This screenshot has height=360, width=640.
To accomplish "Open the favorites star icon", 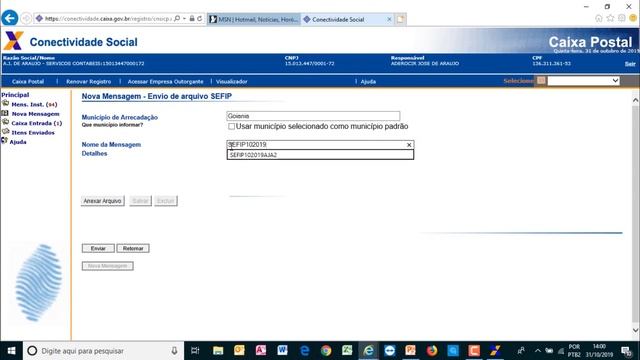I will 610,18.
